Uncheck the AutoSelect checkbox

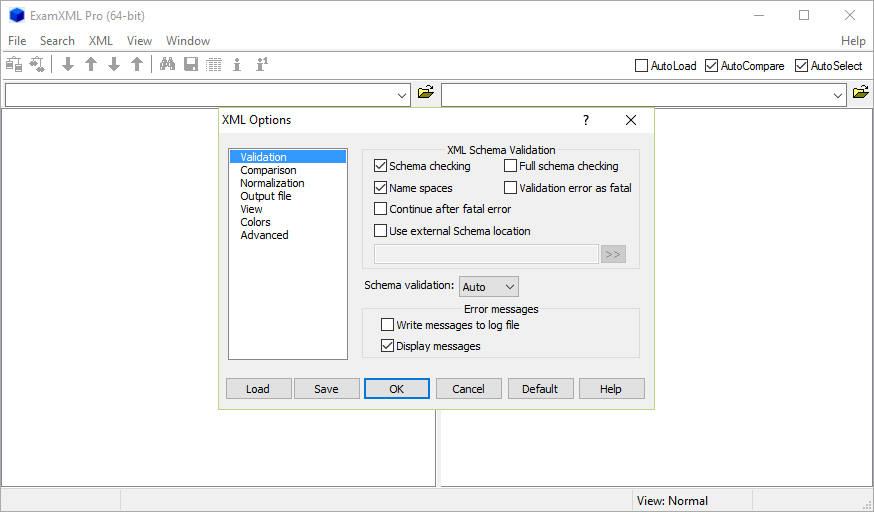[x=801, y=66]
